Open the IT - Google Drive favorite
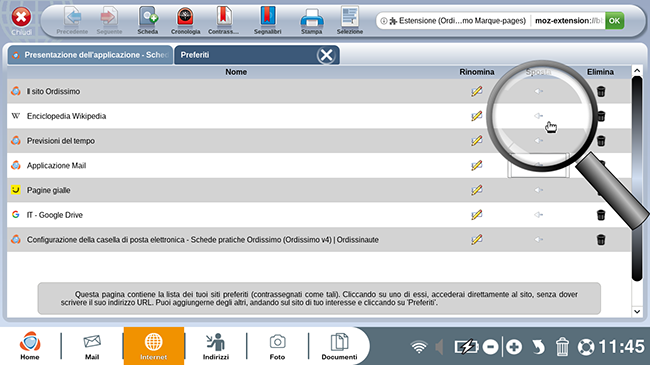The image size is (650, 365). 55,215
